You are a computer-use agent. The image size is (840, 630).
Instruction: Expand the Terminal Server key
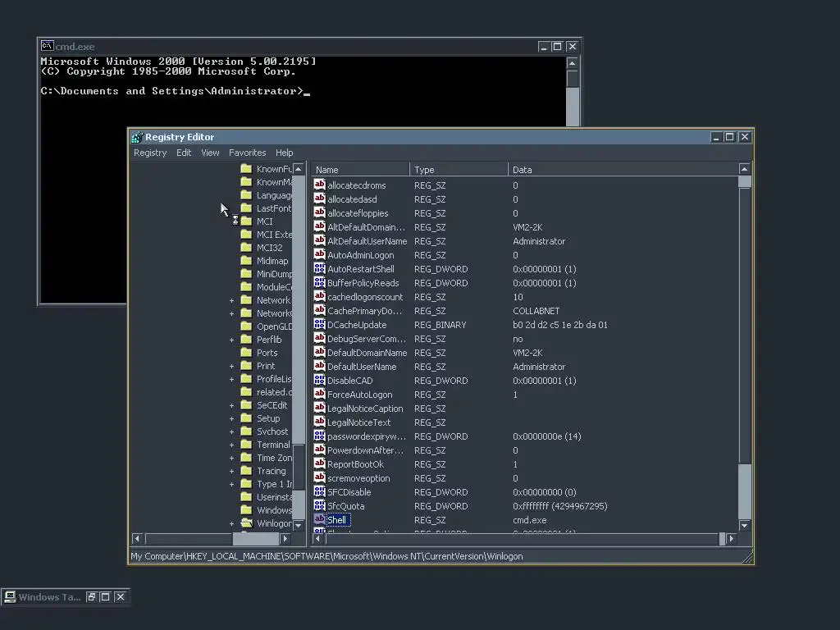coord(232,445)
